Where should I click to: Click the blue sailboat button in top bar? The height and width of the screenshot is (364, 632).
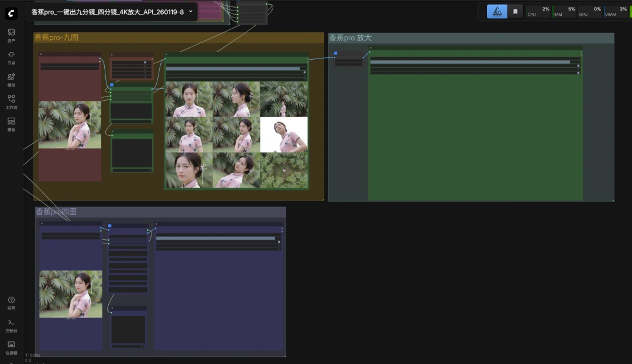point(497,12)
